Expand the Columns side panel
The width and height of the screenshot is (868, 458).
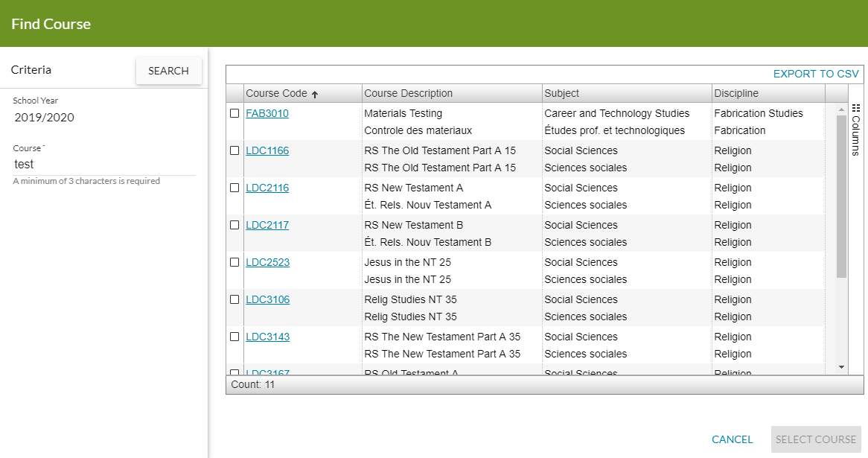(x=855, y=135)
